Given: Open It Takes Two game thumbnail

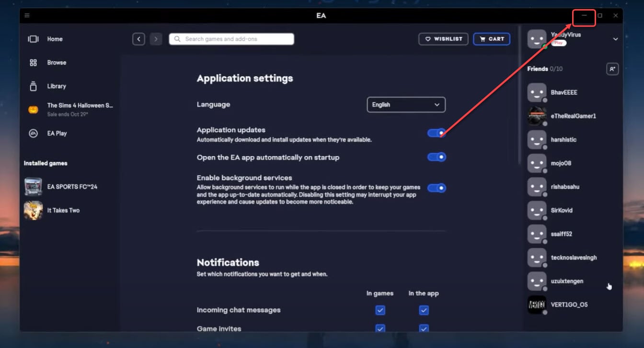Looking at the screenshot, I should point(33,210).
